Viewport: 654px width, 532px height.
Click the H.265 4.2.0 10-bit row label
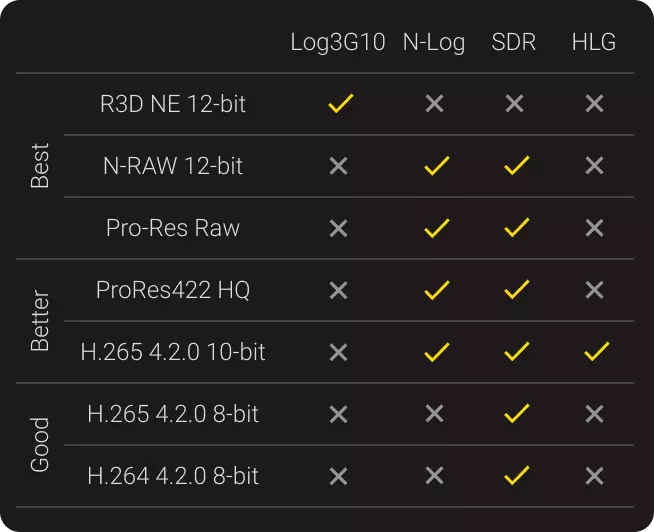tap(173, 352)
